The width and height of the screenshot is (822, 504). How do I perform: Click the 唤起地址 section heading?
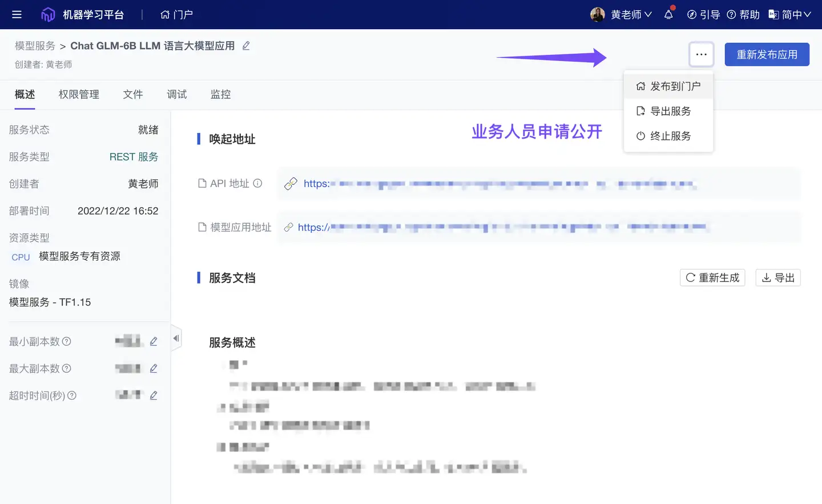232,139
